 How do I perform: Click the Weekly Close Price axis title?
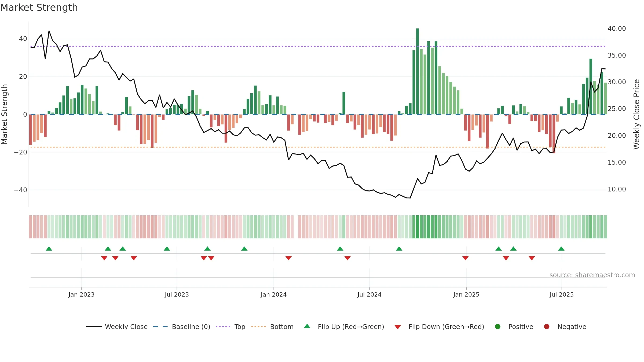point(636,114)
